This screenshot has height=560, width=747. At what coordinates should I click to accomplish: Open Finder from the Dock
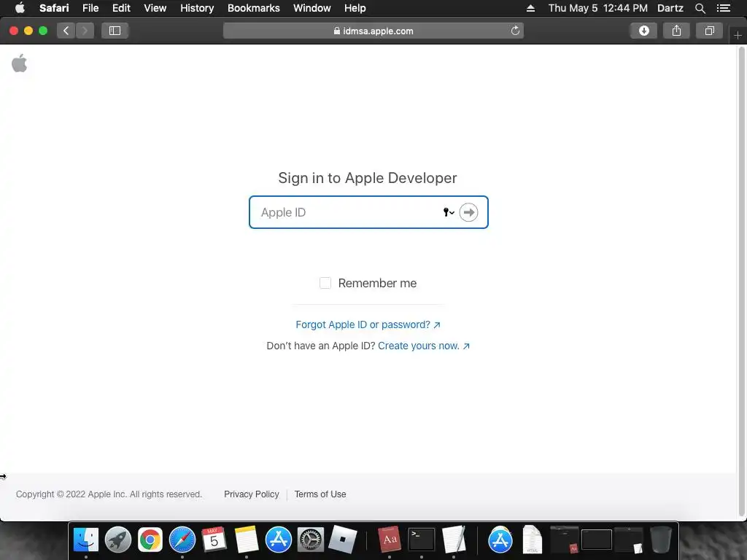[x=86, y=540]
